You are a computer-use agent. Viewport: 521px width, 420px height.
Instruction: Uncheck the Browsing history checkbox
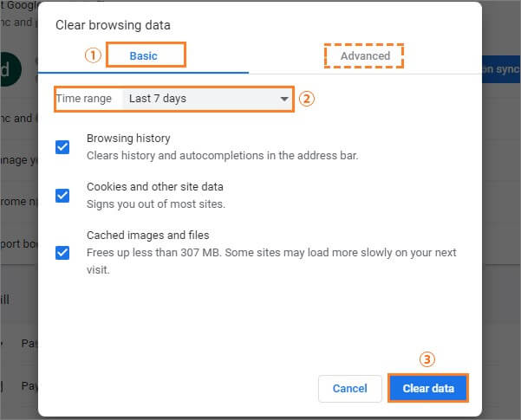coord(62,147)
